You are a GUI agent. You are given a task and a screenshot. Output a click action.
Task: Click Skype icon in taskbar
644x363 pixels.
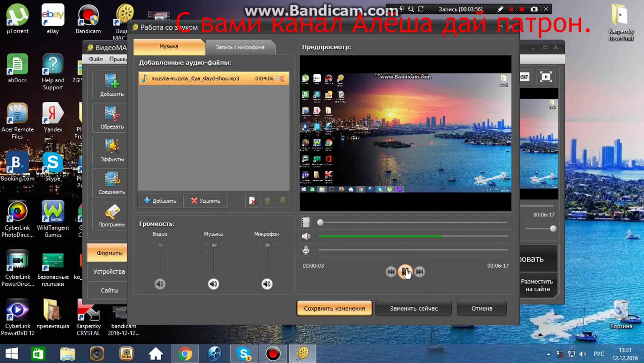point(244,354)
